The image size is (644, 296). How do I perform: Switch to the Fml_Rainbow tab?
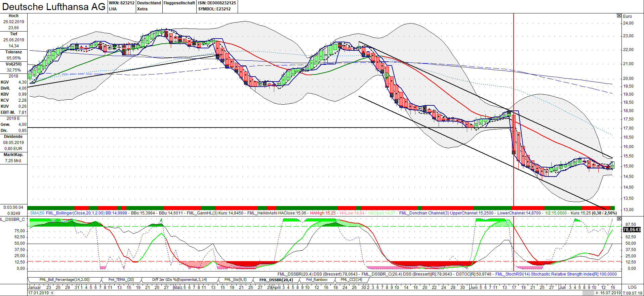pos(317,280)
